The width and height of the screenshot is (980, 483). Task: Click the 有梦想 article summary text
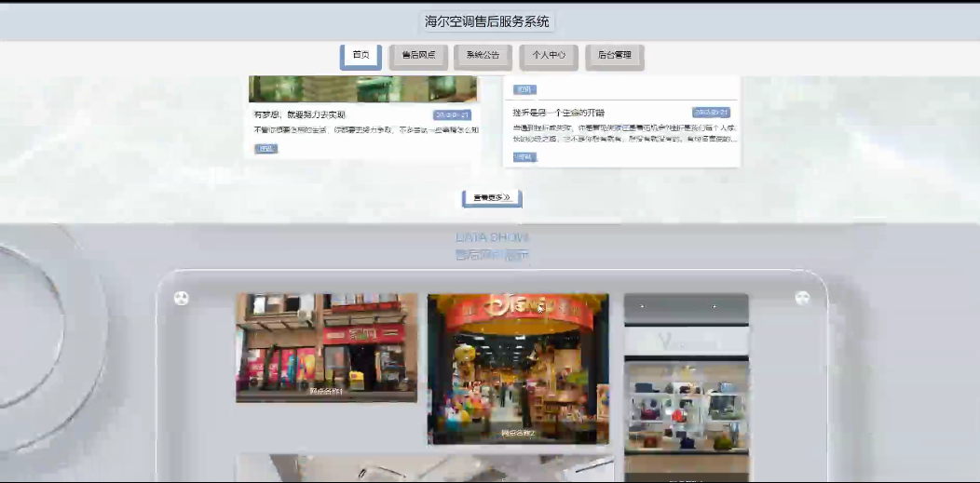point(366,129)
